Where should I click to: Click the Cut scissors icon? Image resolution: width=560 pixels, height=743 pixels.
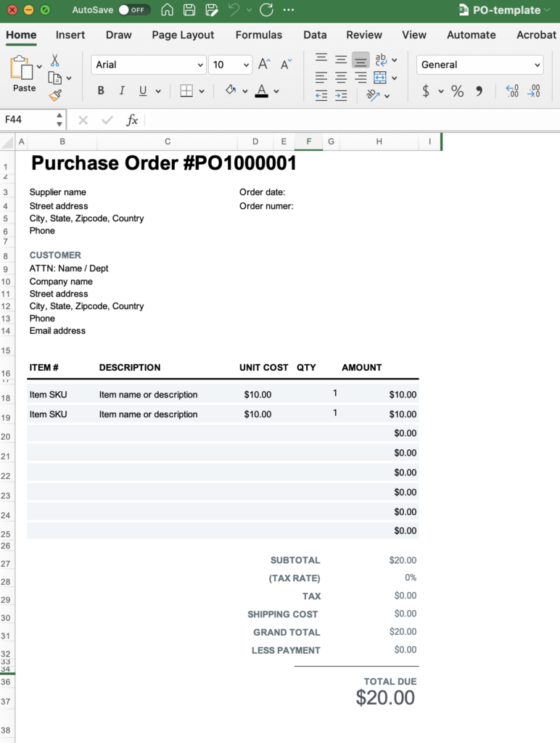pyautogui.click(x=55, y=60)
